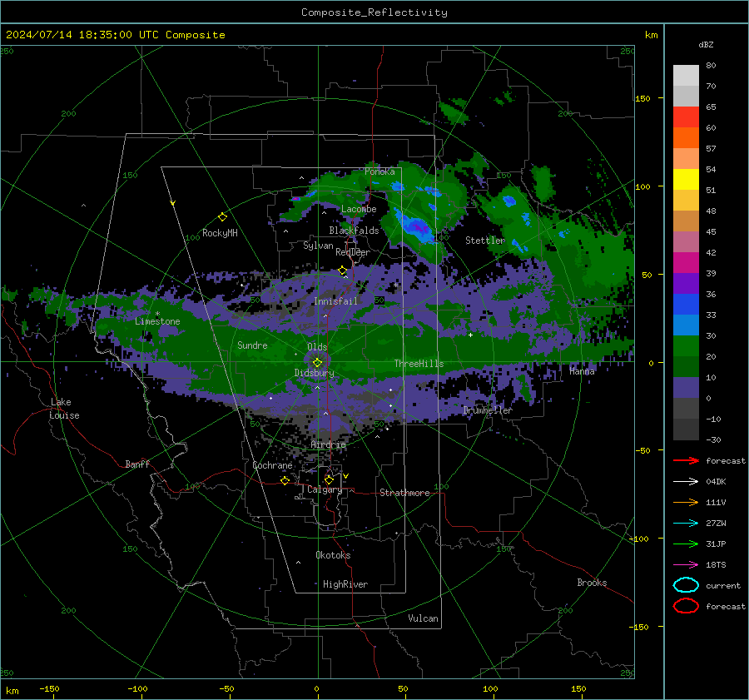Click the 18TS legend text
This screenshot has height=700, width=749.
coord(716,565)
